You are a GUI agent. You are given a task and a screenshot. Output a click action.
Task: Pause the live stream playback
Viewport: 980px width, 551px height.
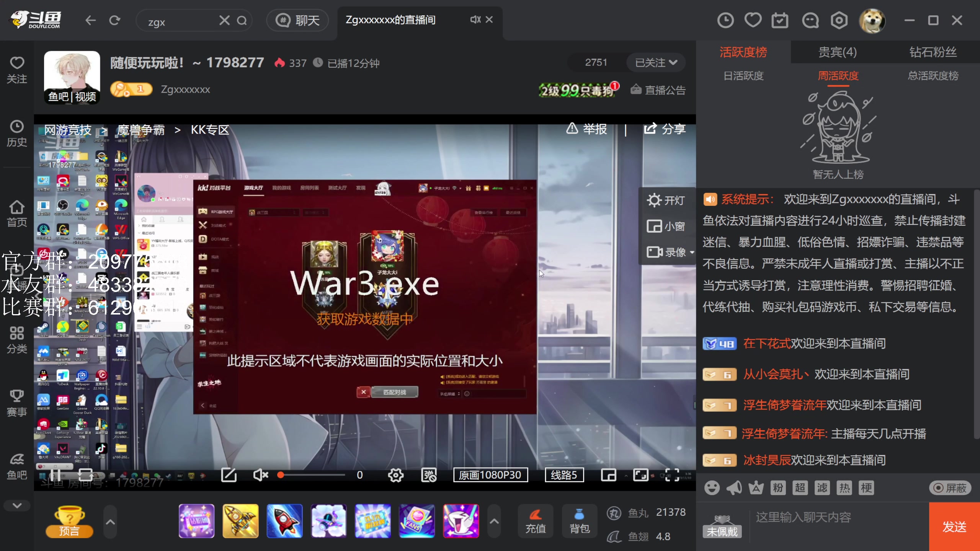coord(56,475)
